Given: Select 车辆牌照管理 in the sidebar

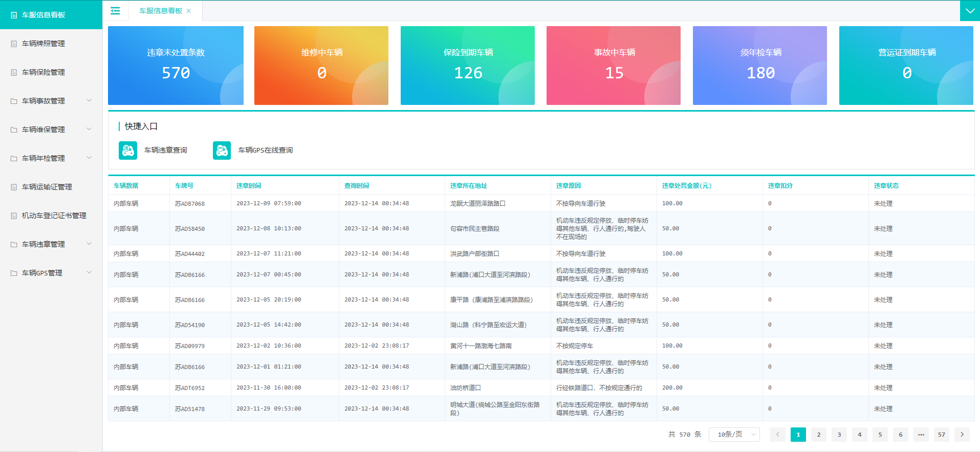Looking at the screenshot, I should coord(51,44).
